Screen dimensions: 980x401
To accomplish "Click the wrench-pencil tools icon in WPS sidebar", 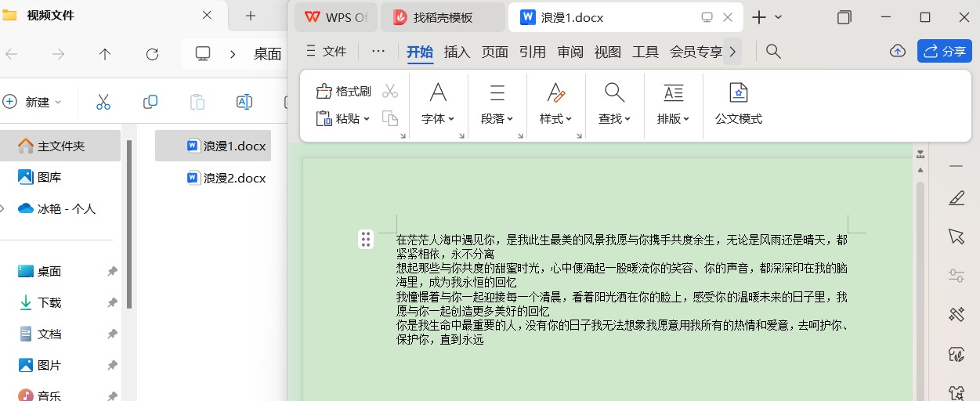I will pyautogui.click(x=956, y=314).
